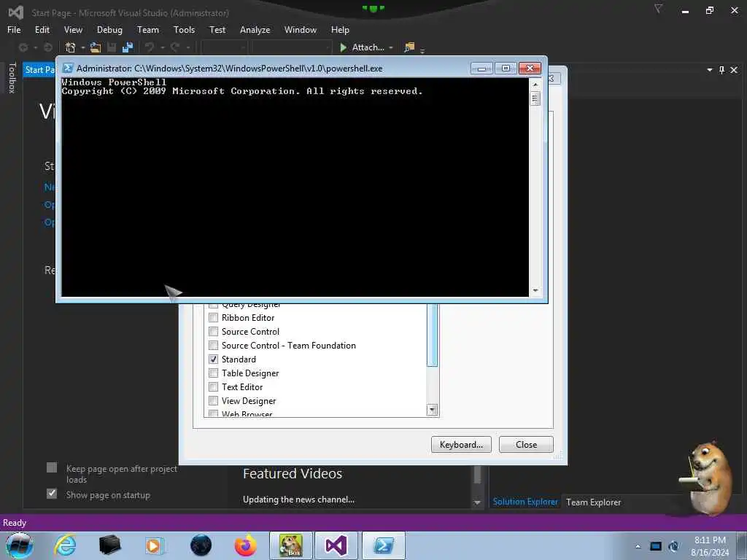Open Solution Explorer window position dropdown
The height and width of the screenshot is (560, 747).
click(709, 70)
